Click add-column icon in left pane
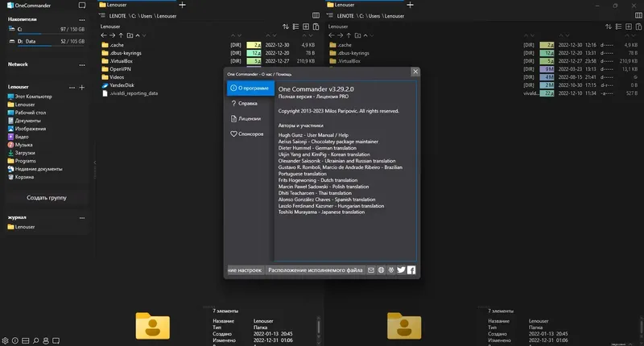This screenshot has width=644, height=346. click(306, 27)
